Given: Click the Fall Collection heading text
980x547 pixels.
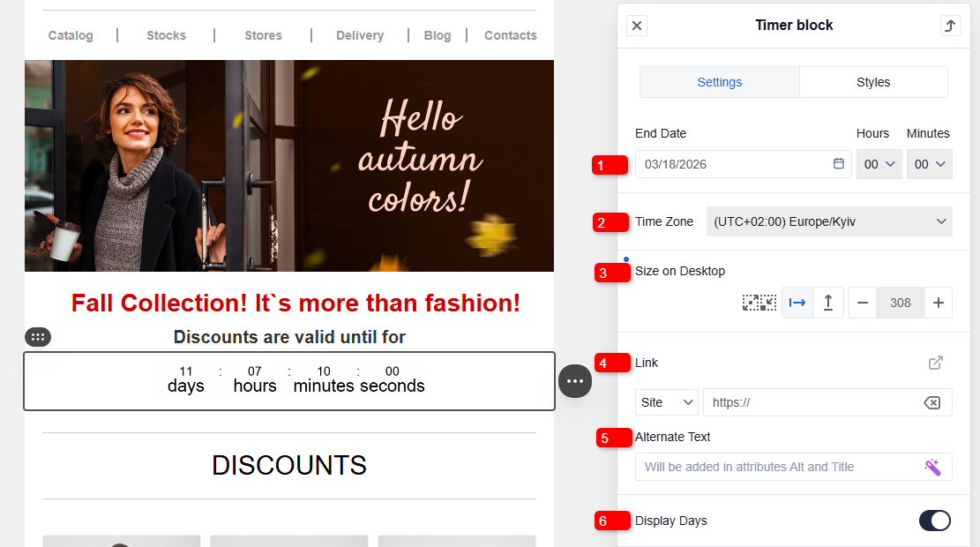Looking at the screenshot, I should tap(295, 303).
